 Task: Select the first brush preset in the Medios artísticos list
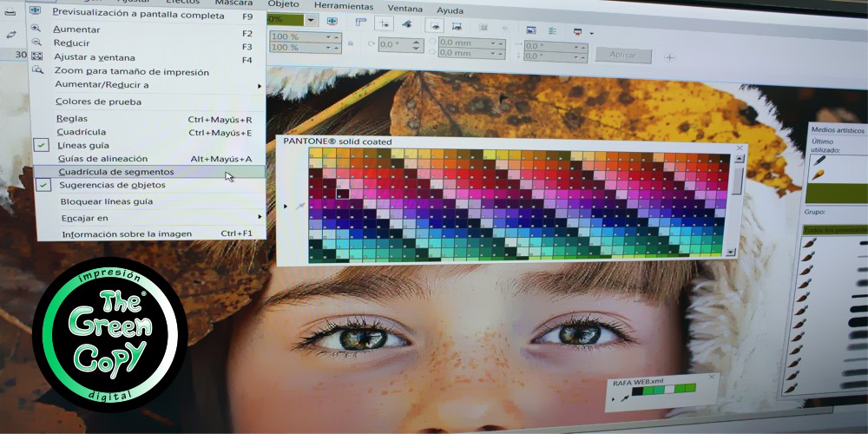[808, 245]
